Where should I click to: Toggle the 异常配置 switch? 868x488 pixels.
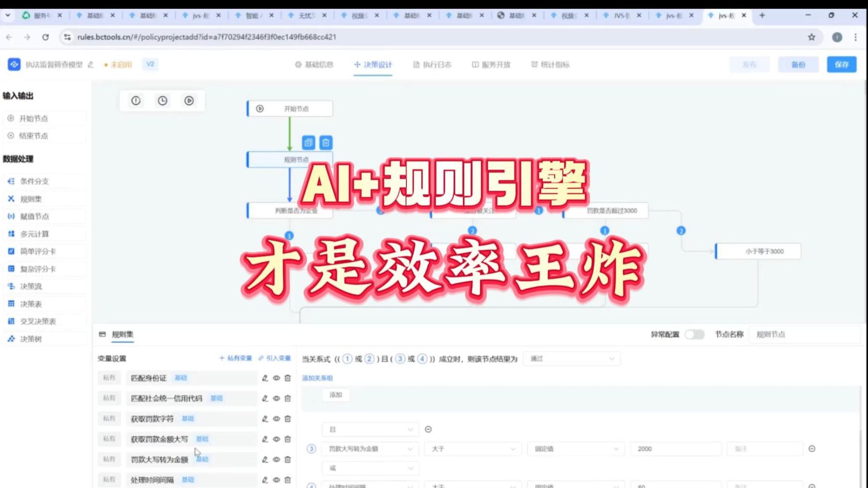[694, 335]
